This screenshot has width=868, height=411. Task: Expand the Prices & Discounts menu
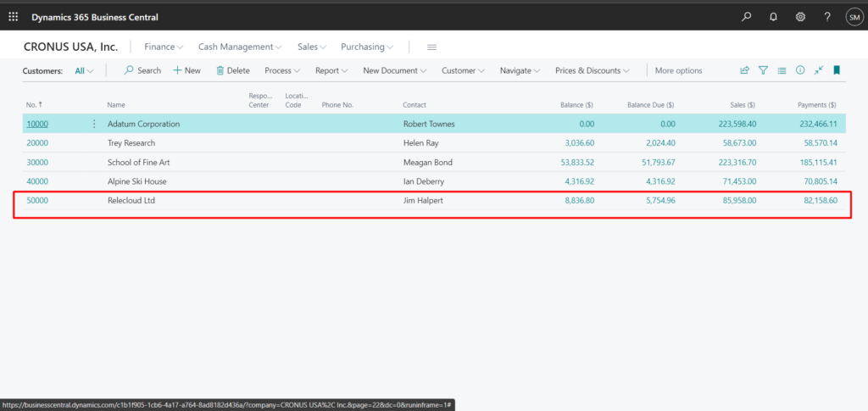click(593, 71)
